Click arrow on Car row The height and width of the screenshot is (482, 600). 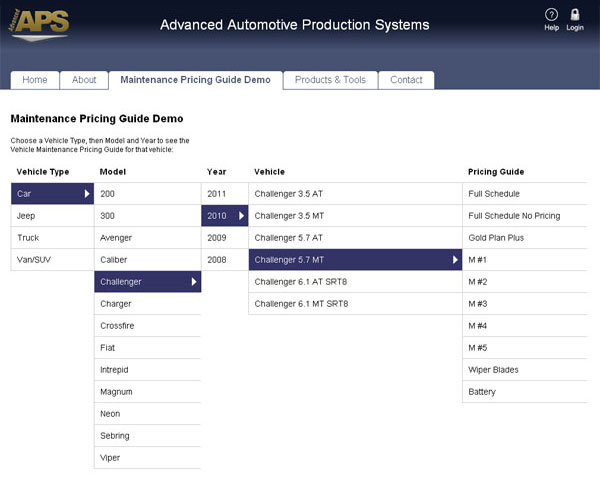(x=87, y=194)
